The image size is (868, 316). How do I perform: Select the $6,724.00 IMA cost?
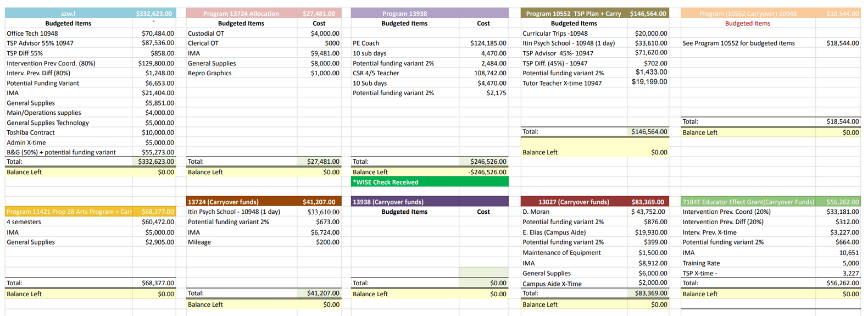pos(319,232)
